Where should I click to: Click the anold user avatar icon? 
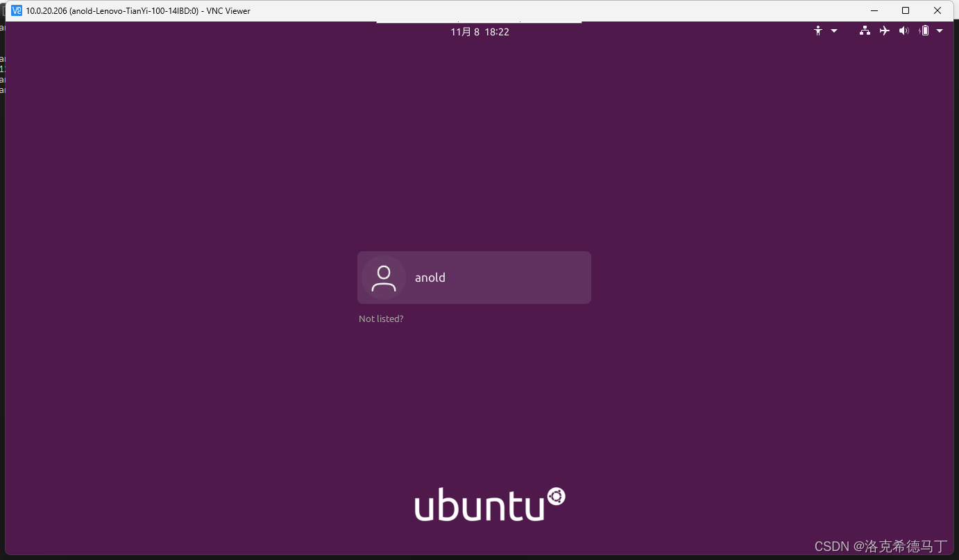tap(384, 278)
